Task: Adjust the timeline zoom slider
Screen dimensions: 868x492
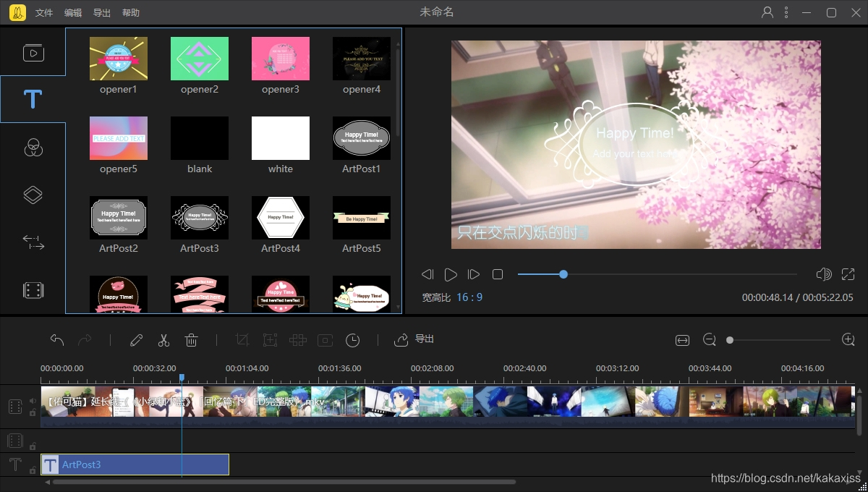Action: pyautogui.click(x=780, y=340)
